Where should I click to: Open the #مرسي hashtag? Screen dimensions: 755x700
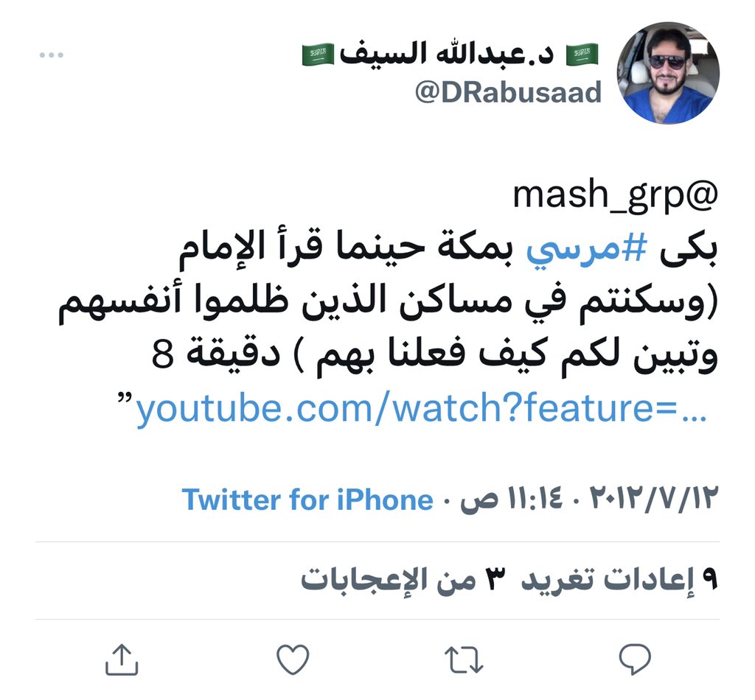pyautogui.click(x=585, y=251)
